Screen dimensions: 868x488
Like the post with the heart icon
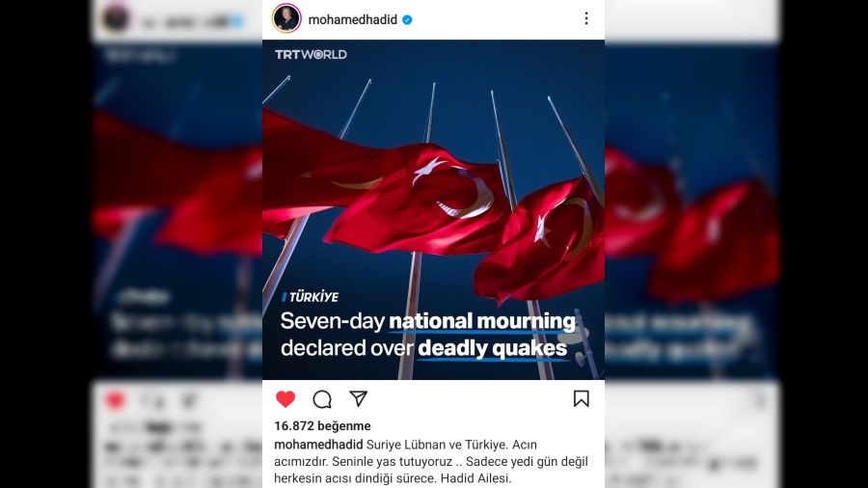click(285, 398)
